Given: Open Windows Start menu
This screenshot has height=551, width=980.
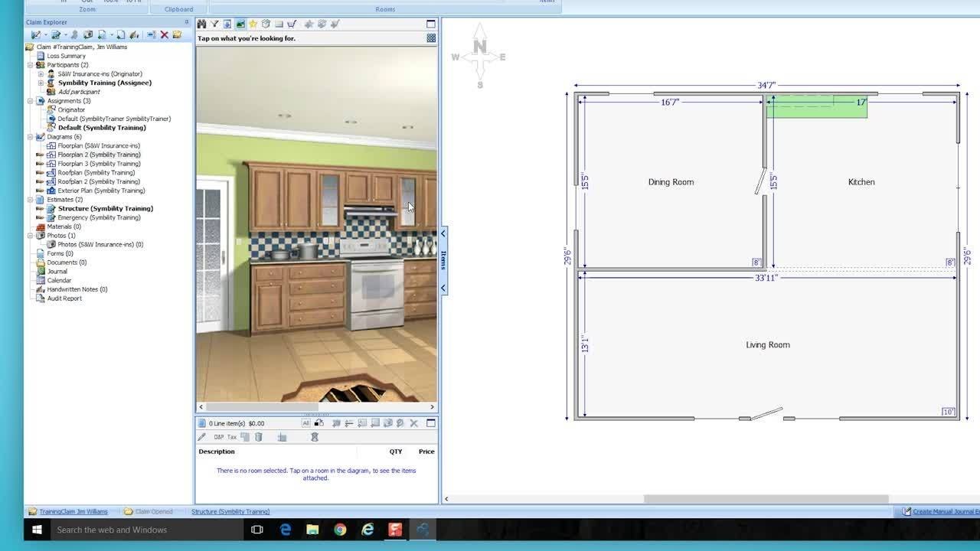Looking at the screenshot, I should pos(36,530).
